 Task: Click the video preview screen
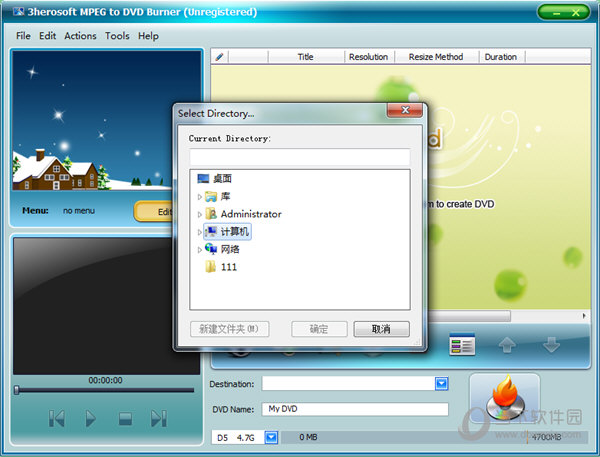click(x=93, y=306)
